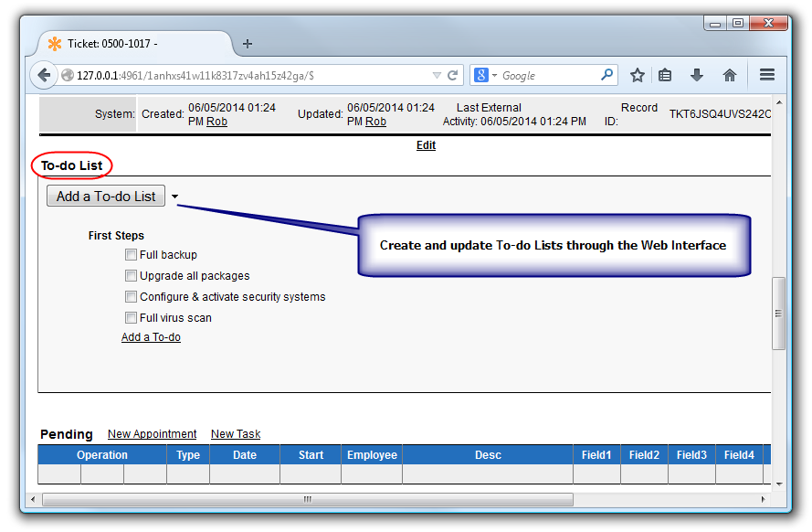This screenshot has width=812, height=532.
Task: Open the search engine selector dropdown
Action: [x=493, y=75]
